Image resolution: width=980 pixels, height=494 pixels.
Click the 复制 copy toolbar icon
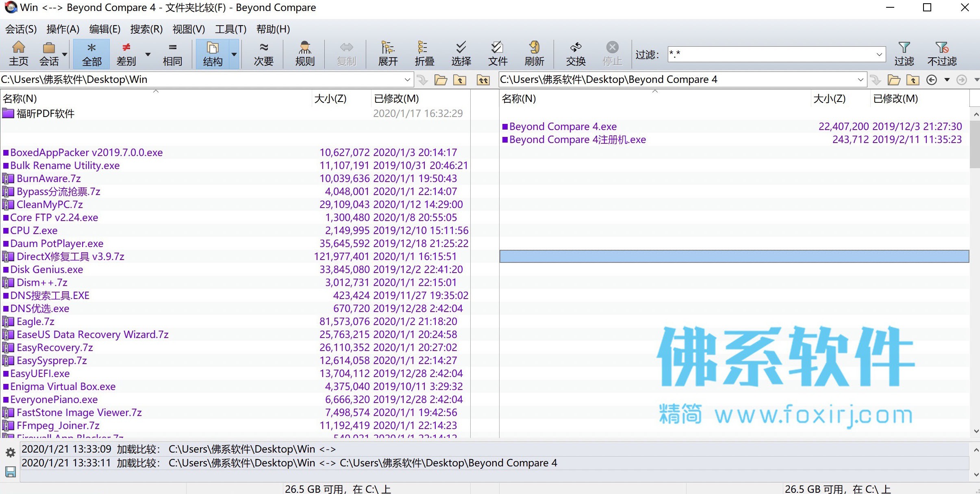coord(346,54)
